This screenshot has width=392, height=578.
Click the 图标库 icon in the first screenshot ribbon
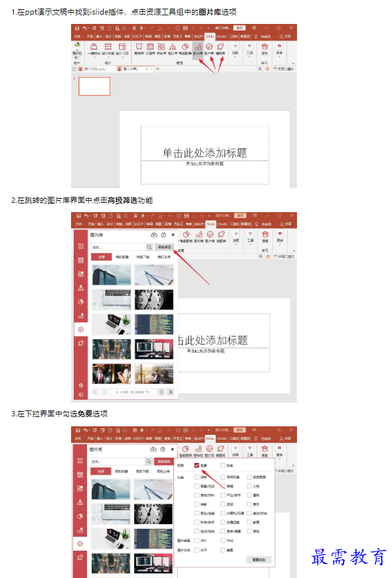(x=198, y=47)
